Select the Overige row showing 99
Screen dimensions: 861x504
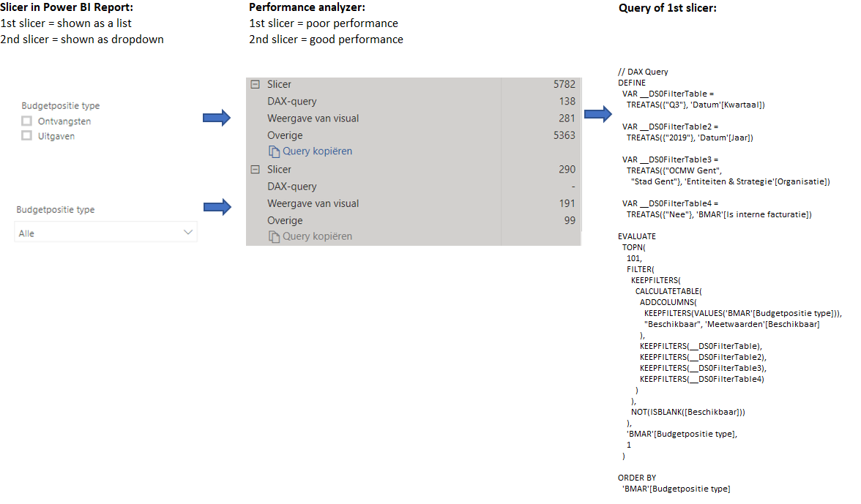(x=414, y=220)
